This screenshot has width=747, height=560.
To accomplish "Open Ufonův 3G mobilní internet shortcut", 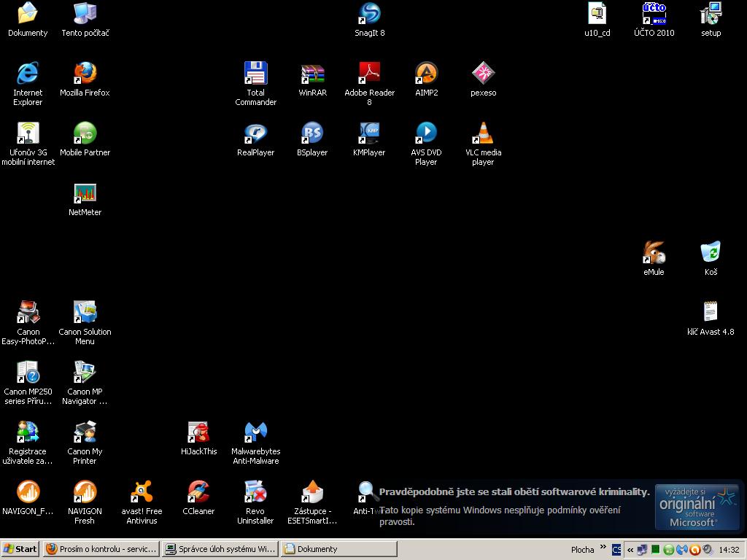I will click(28, 133).
